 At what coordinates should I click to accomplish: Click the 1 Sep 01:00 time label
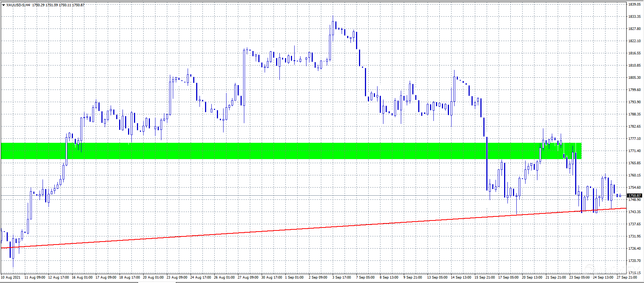point(294,277)
